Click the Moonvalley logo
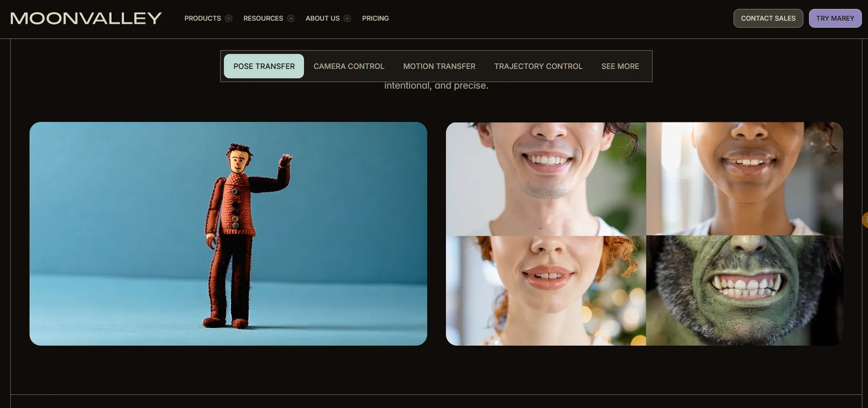This screenshot has width=868, height=408. (x=86, y=18)
